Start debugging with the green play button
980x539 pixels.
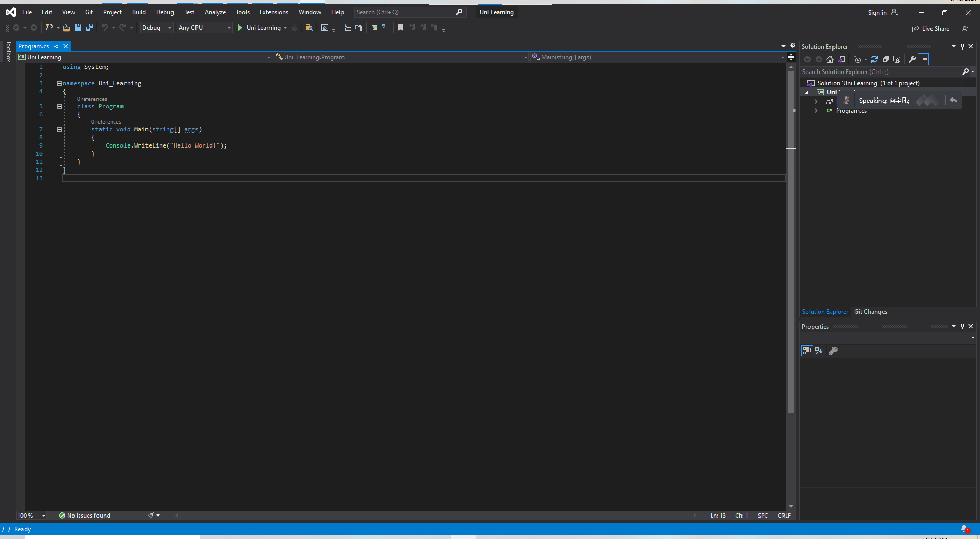click(240, 28)
